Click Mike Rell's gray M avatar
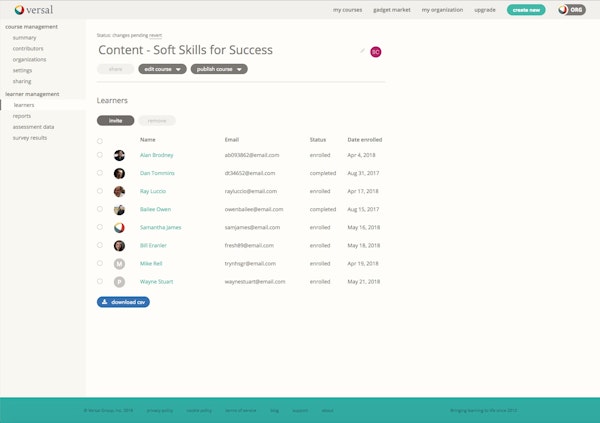 (119, 264)
